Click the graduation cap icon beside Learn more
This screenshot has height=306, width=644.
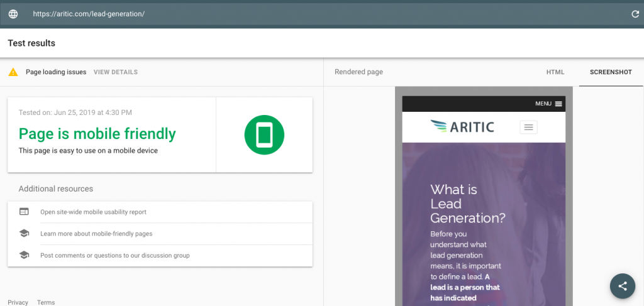(x=24, y=234)
